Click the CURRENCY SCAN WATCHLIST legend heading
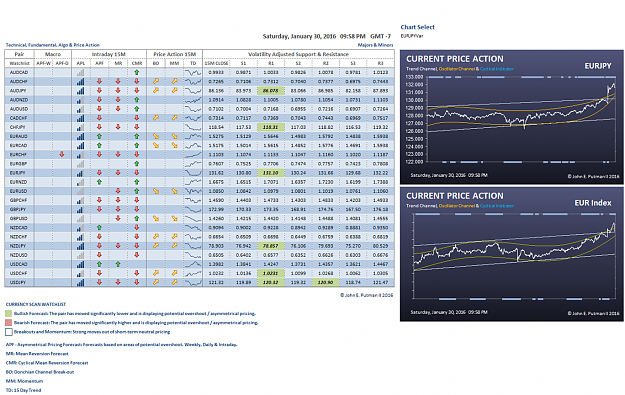The width and height of the screenshot is (625, 395). (x=36, y=305)
